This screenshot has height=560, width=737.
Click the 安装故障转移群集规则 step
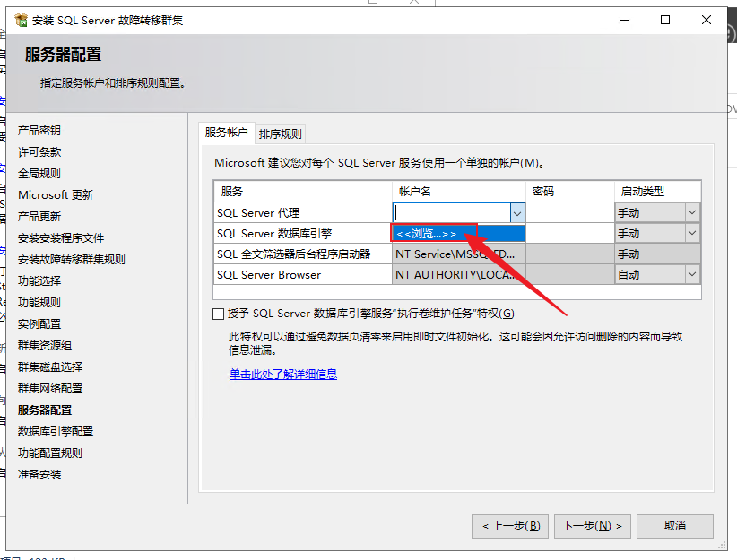72,259
